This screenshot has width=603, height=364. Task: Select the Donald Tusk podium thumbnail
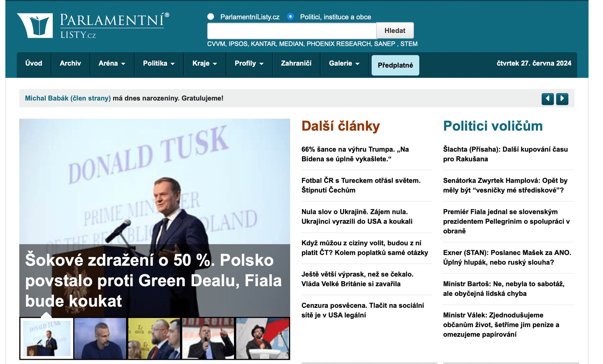pos(47,338)
